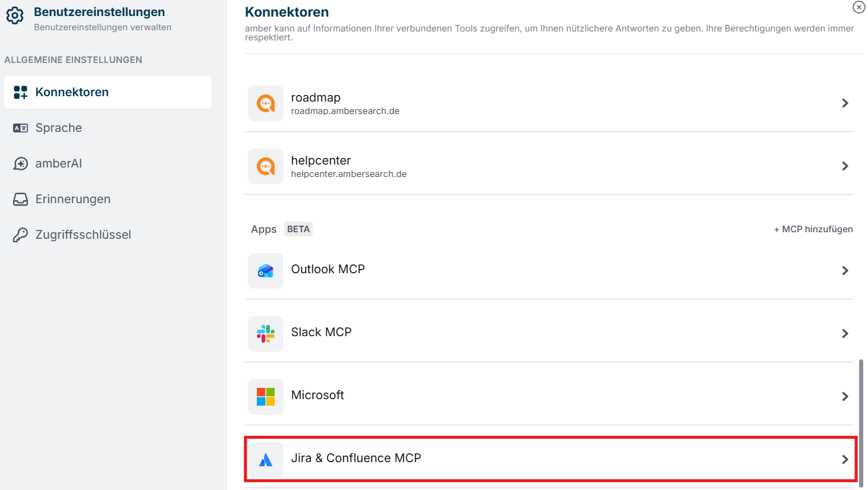Click the BETA badge next to Apps
868x490 pixels.
pyautogui.click(x=298, y=229)
